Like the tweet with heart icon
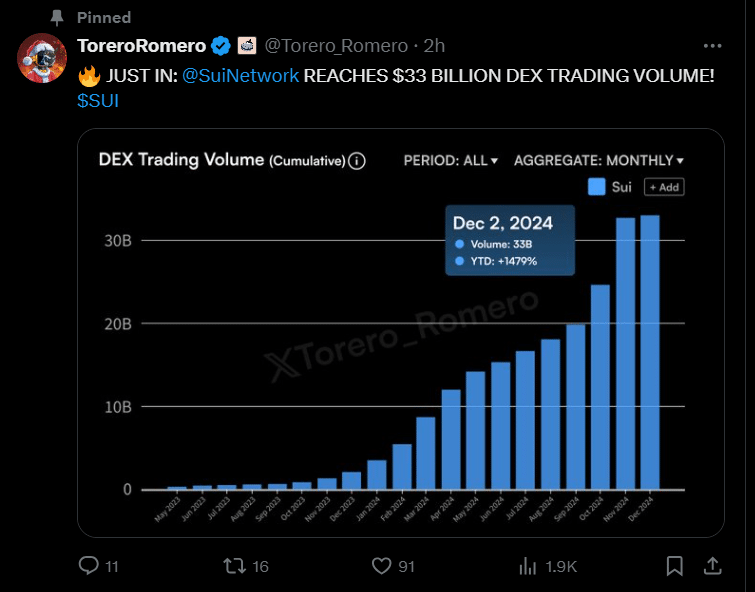Screen dimensions: 755x592 pos(381,566)
